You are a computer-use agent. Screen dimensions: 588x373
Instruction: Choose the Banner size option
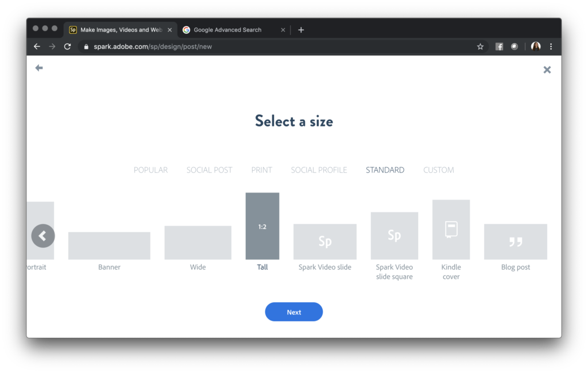tap(109, 244)
